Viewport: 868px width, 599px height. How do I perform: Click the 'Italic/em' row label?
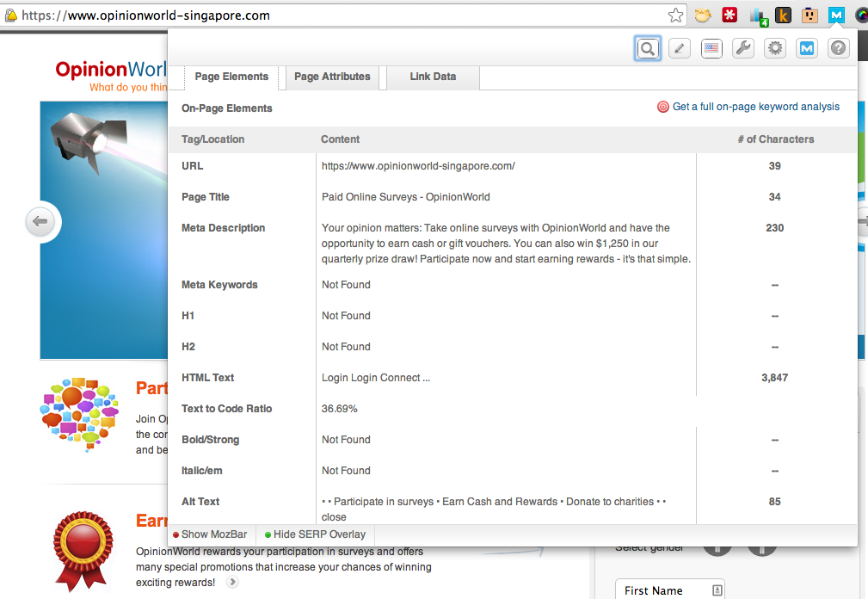[x=201, y=471]
